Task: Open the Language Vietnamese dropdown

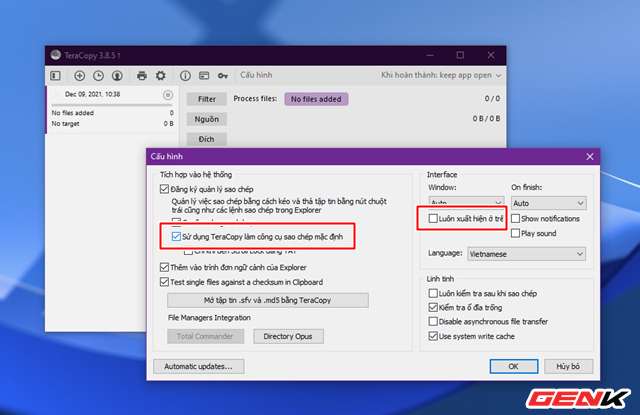Action: tap(527, 254)
